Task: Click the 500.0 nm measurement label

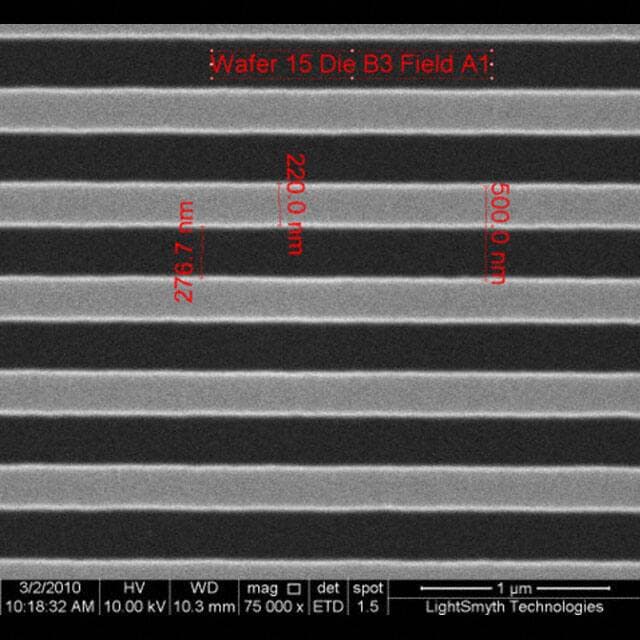Action: (497, 234)
